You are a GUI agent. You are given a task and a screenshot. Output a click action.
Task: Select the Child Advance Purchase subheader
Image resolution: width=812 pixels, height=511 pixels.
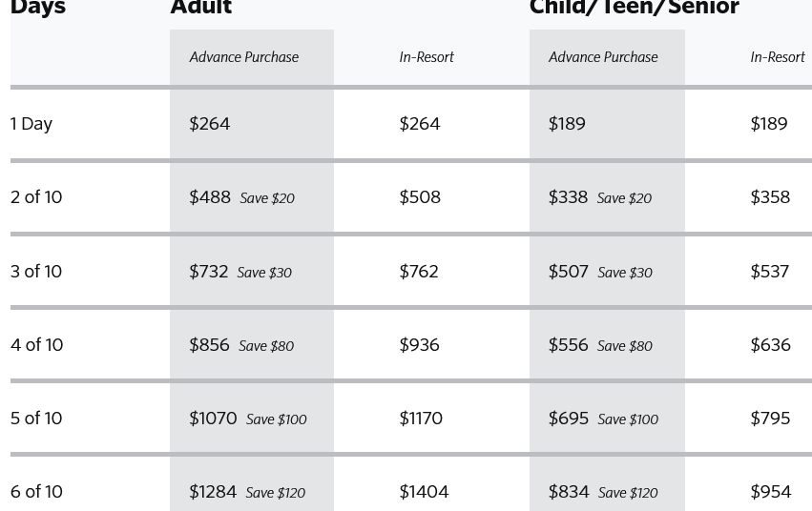pos(603,57)
